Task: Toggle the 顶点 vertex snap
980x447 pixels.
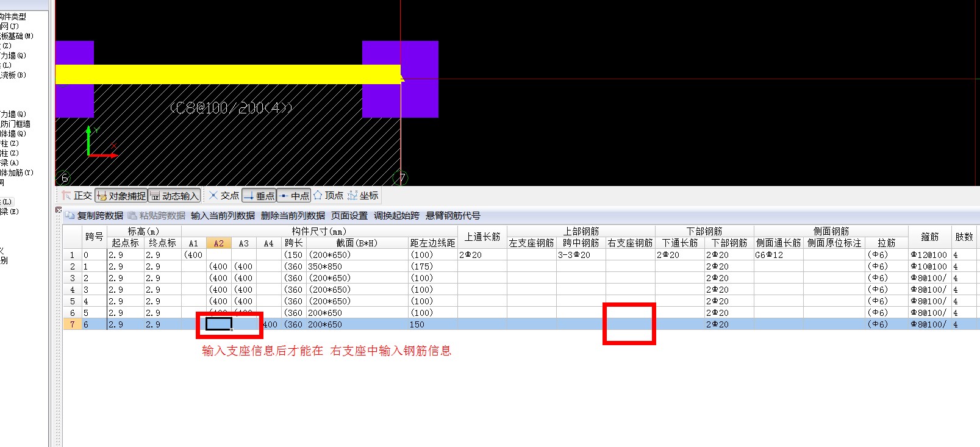Action: tap(329, 196)
